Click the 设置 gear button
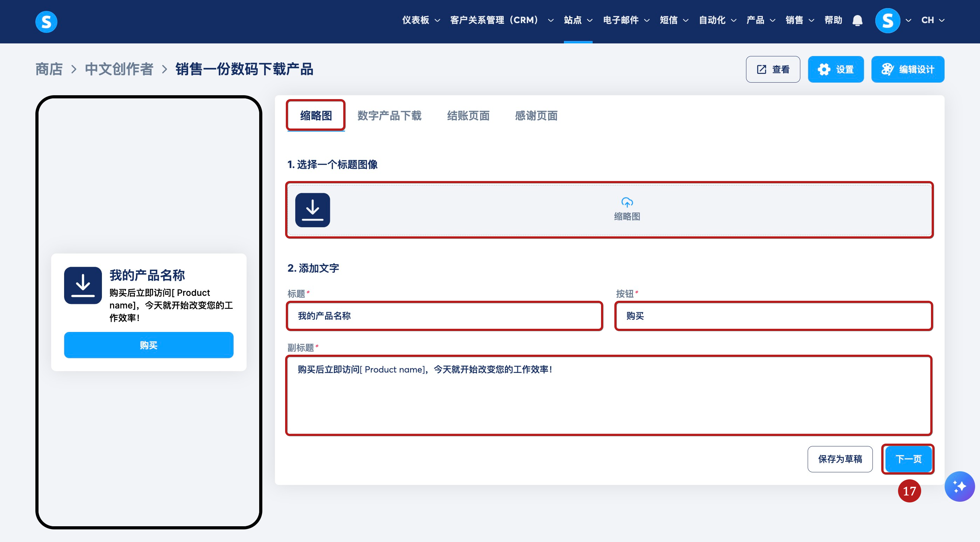This screenshot has width=980, height=542. pos(835,69)
